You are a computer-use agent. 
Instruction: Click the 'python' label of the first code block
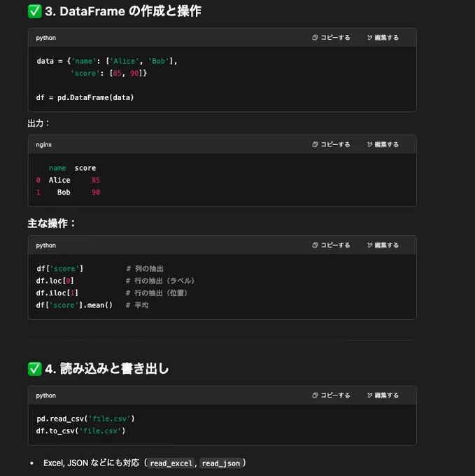click(45, 38)
